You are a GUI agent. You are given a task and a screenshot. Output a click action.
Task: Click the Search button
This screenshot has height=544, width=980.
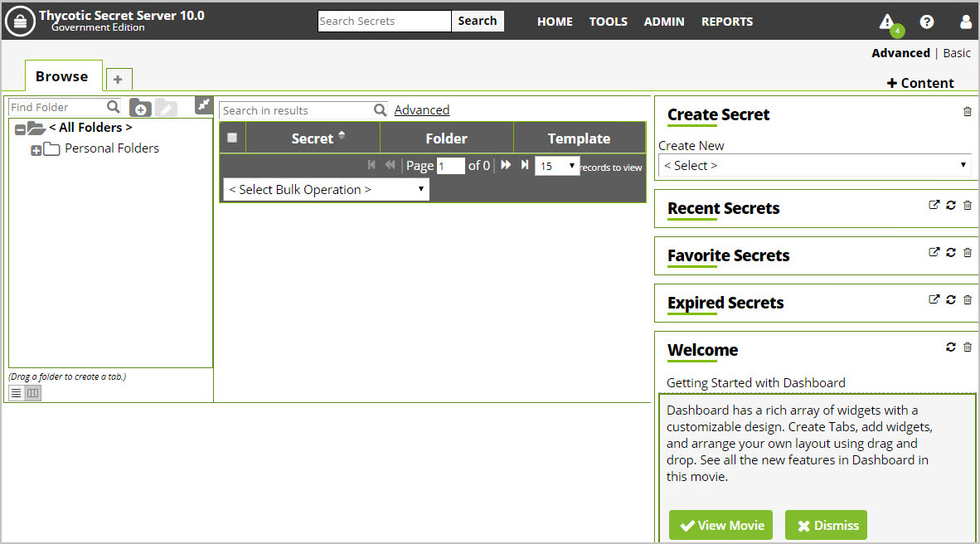[x=477, y=21]
